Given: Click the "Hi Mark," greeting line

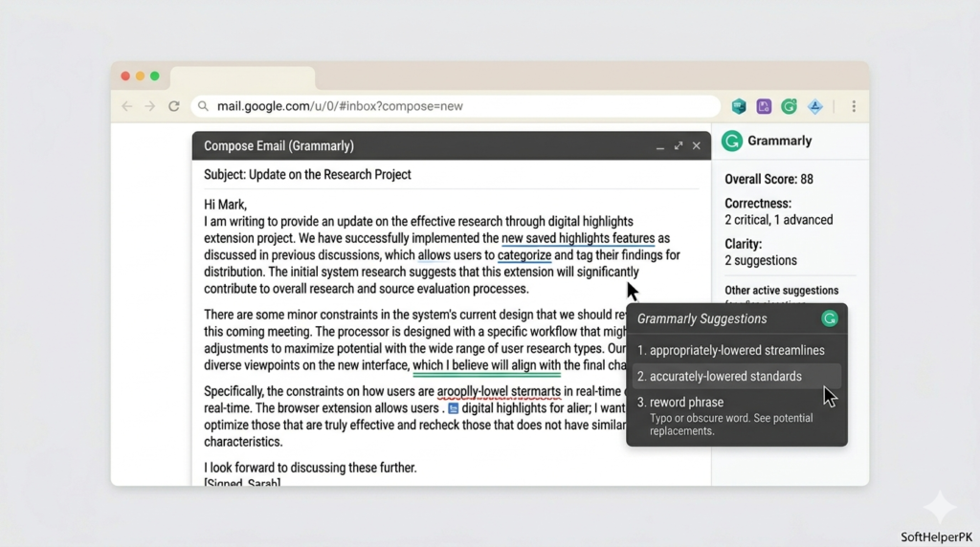Looking at the screenshot, I should tap(225, 205).
